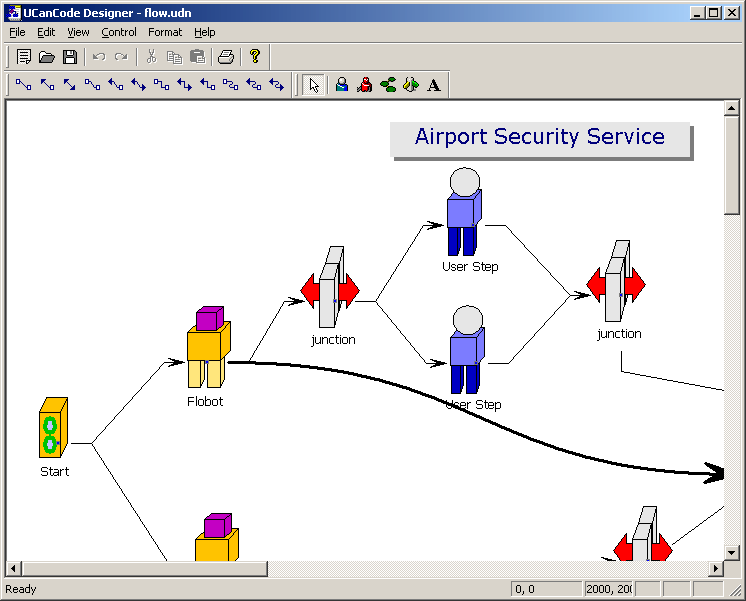The height and width of the screenshot is (601, 746).
Task: Select the right-angle link tool with one arrow
Action: (x=207, y=85)
